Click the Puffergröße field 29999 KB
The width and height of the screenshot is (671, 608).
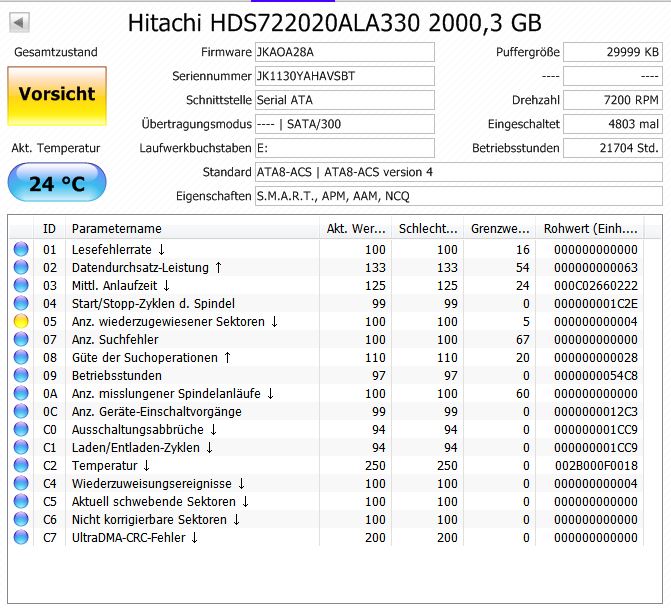[613, 52]
